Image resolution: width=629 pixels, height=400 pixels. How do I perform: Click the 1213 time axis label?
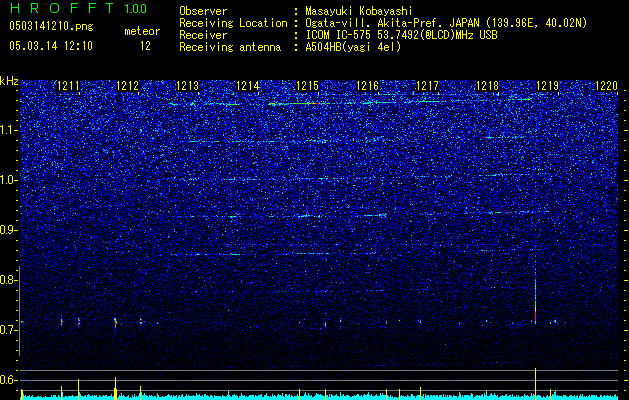tap(188, 86)
